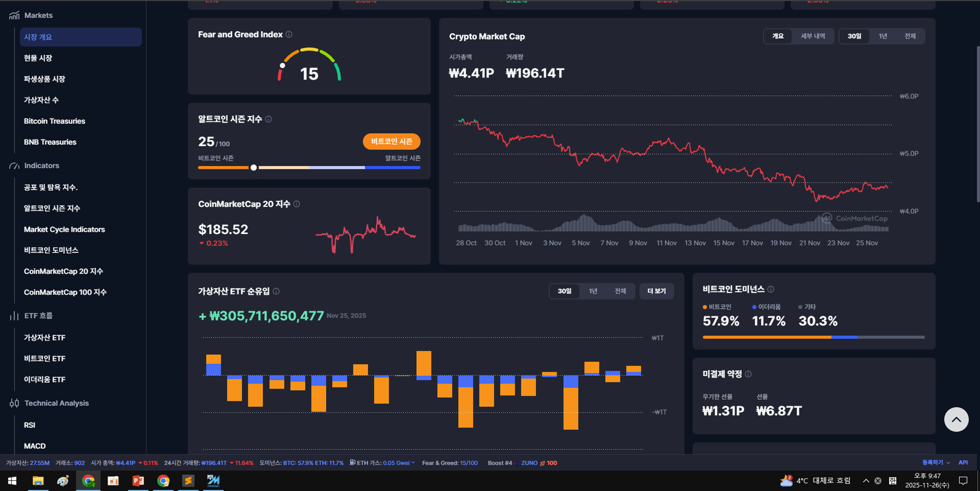This screenshot has height=491, width=980.
Task: Switch Crypto Market Cap view to 세부 내역
Action: (x=813, y=36)
